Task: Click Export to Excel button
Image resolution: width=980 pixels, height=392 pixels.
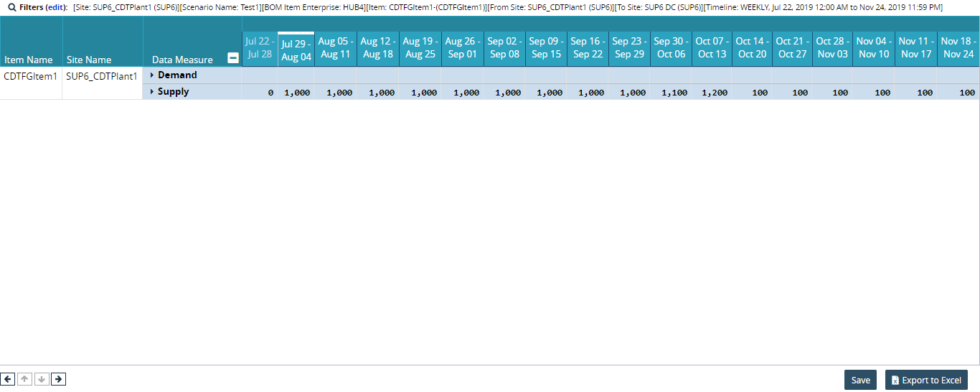Action: tap(926, 381)
